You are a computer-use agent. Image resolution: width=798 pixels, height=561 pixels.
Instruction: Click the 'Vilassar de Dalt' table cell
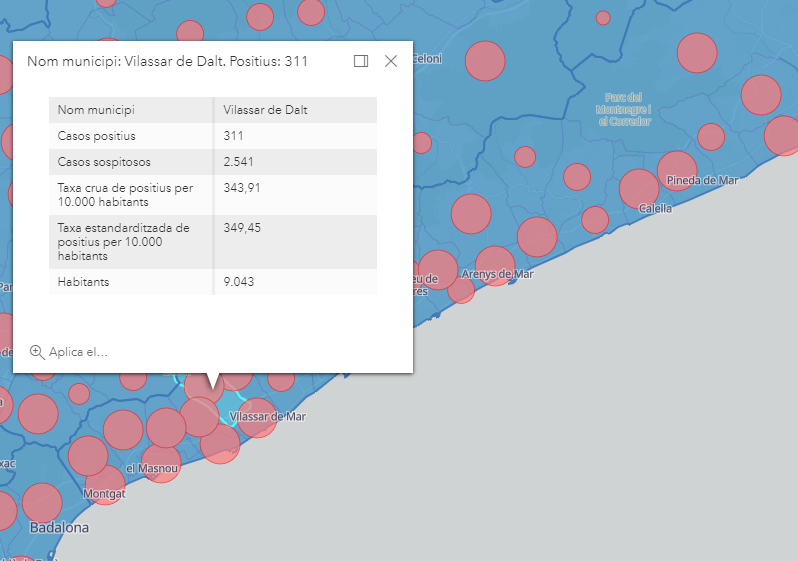tap(265, 110)
